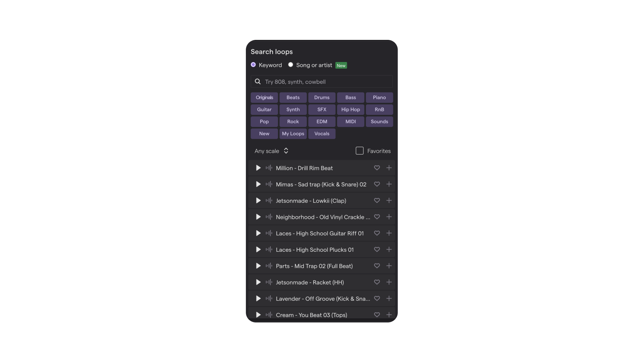
Task: Click play button for Million - Drill Rim Beat
Action: [258, 168]
